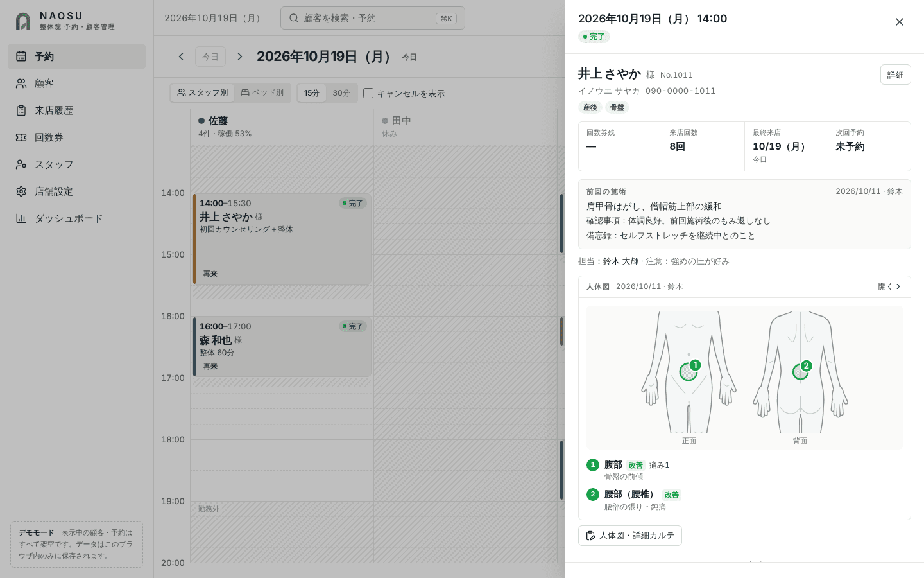
Task: Click the 回数券残 cell
Action: click(620, 146)
